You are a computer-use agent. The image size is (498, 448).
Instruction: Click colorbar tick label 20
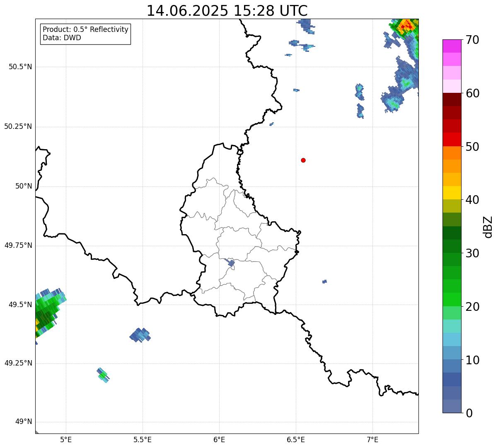[472, 307]
